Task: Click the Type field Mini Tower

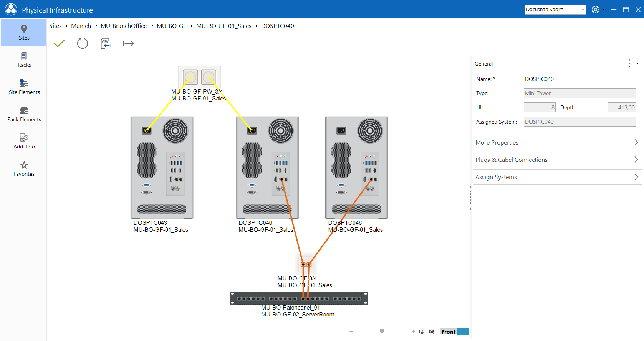Action: coord(579,93)
